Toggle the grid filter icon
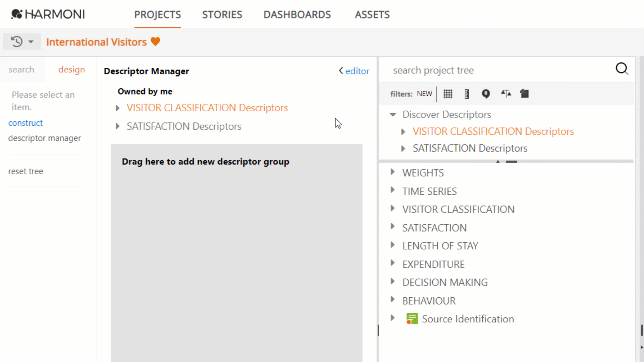644x362 pixels. pos(448,94)
